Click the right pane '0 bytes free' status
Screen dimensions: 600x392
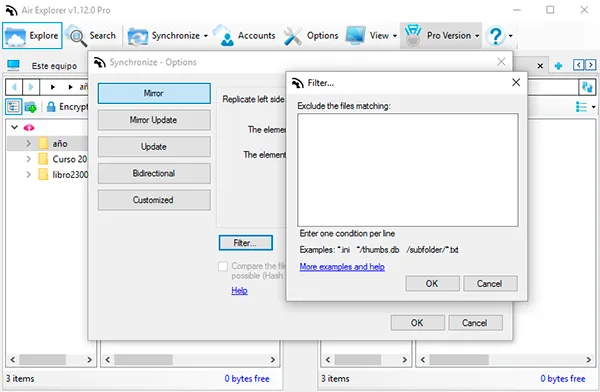tap(563, 379)
